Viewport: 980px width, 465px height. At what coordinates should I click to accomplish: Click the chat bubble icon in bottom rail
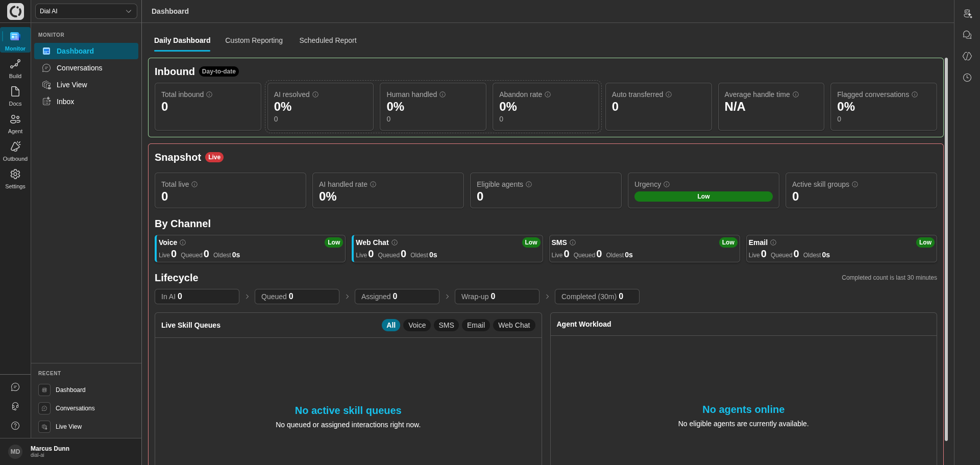(15, 387)
